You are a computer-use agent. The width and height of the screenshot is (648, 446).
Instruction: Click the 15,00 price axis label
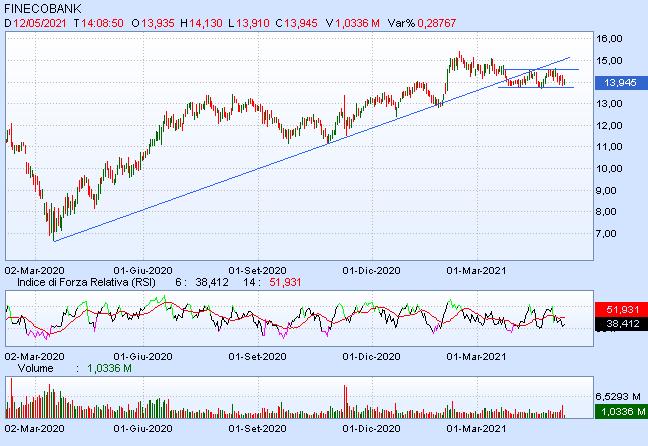[609, 61]
